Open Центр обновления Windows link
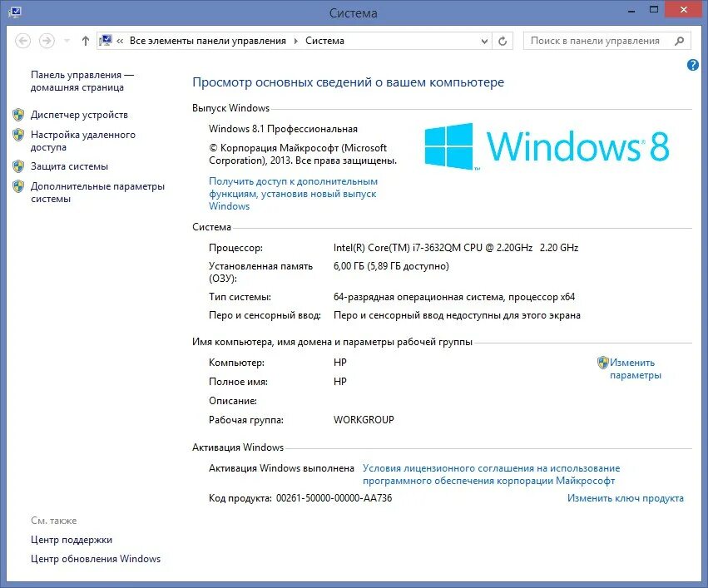Screen dimensions: 708x588 [x=96, y=559]
